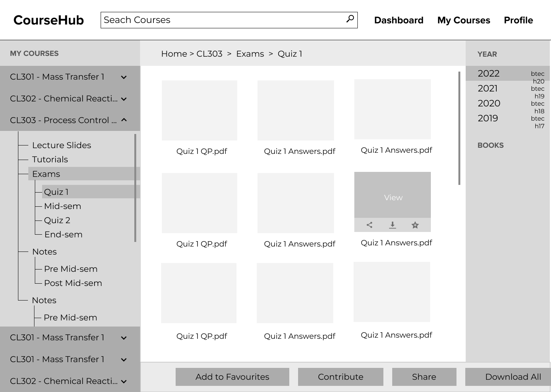Open End-sem in the course tree
The height and width of the screenshot is (392, 551).
point(64,235)
